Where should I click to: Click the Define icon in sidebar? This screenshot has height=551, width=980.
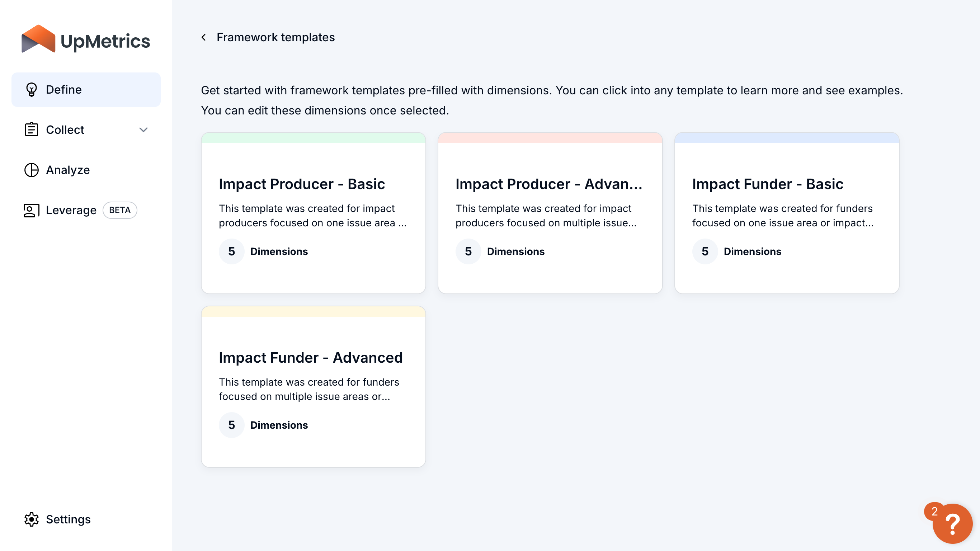32,89
